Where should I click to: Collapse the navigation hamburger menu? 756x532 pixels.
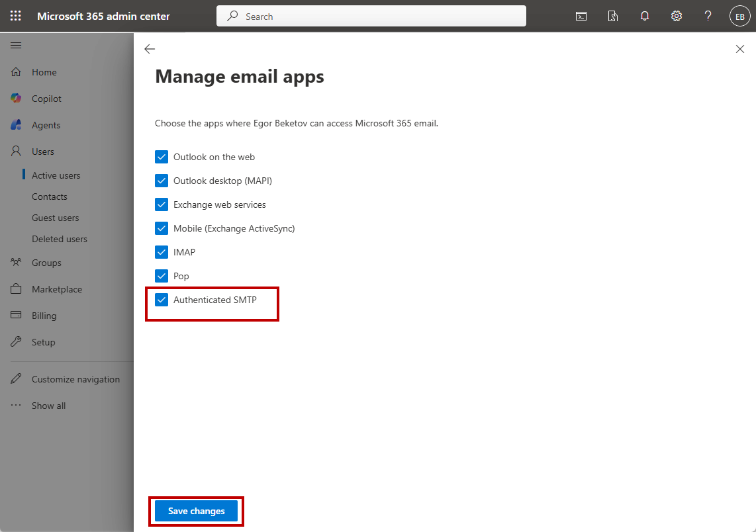pos(16,46)
